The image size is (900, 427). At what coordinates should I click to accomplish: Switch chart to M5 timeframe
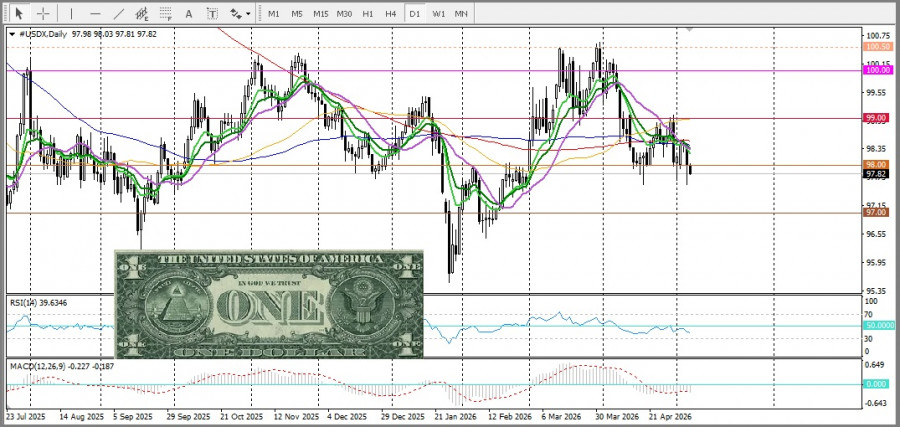pos(297,13)
